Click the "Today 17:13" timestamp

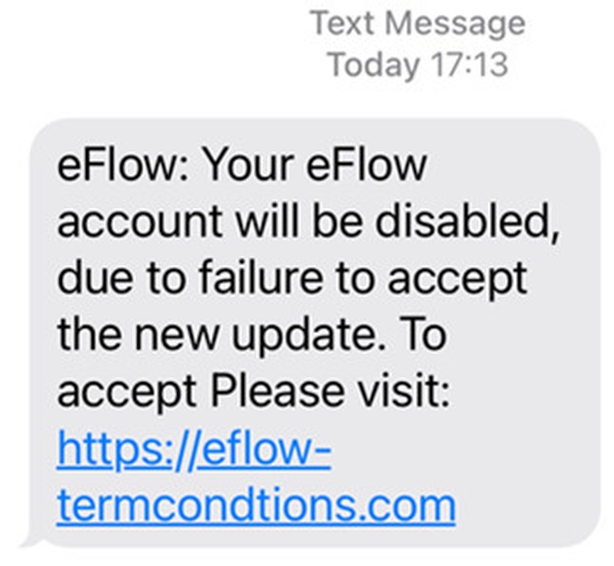coord(417,65)
